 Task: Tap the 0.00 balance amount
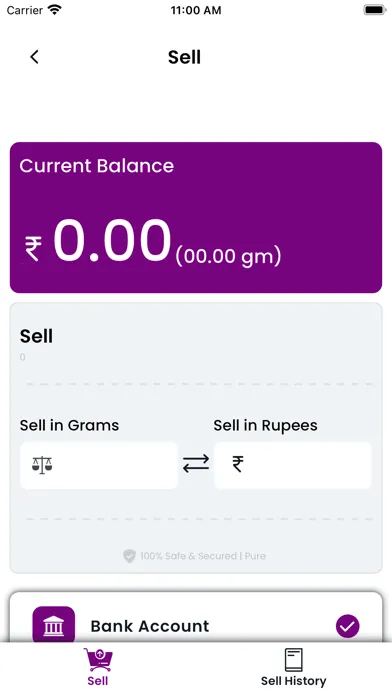pyautogui.click(x=112, y=241)
